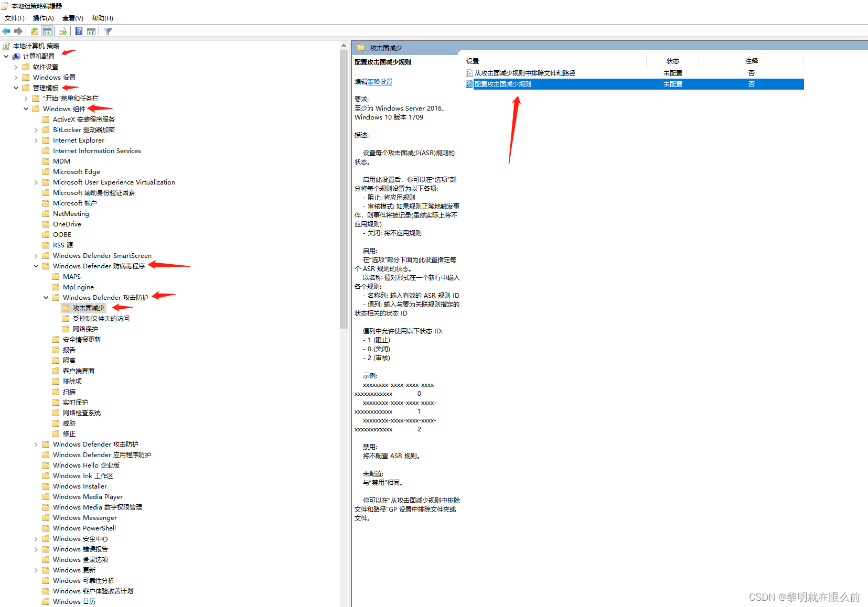Click the folder icon next to 管理模板
The image size is (868, 607).
click(x=26, y=88)
